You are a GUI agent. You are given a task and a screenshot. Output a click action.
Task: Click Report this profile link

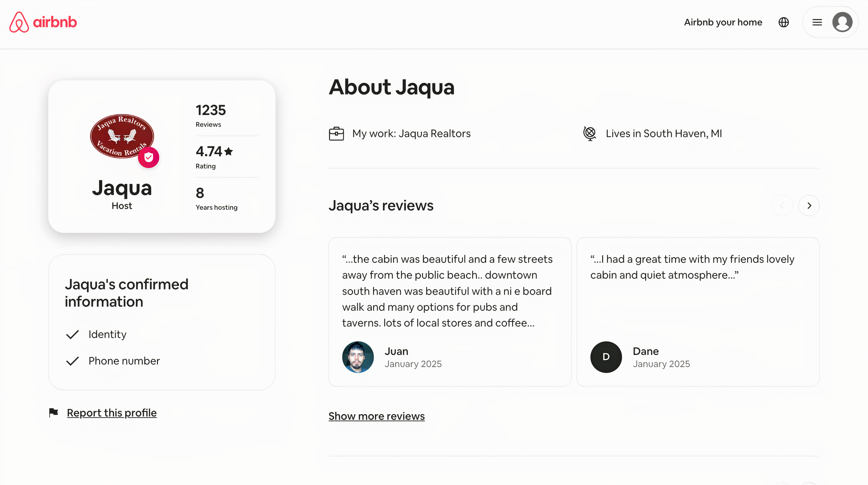tap(112, 413)
